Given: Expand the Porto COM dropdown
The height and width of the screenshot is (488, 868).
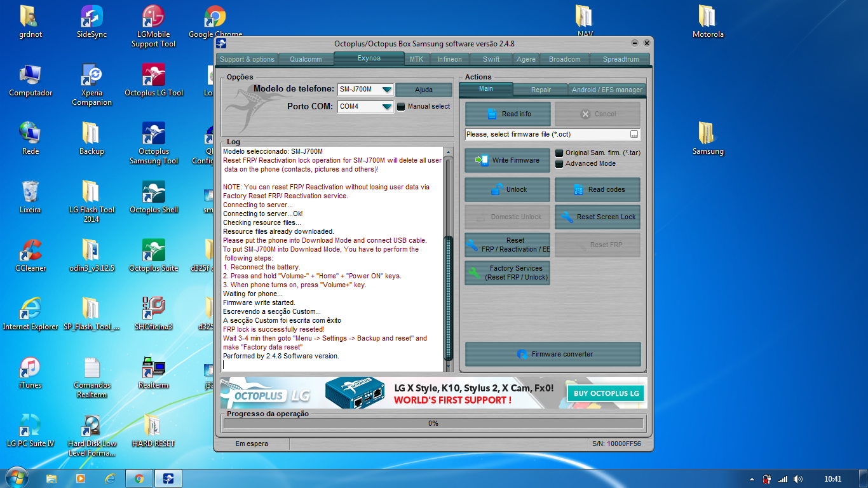Looking at the screenshot, I should point(386,107).
